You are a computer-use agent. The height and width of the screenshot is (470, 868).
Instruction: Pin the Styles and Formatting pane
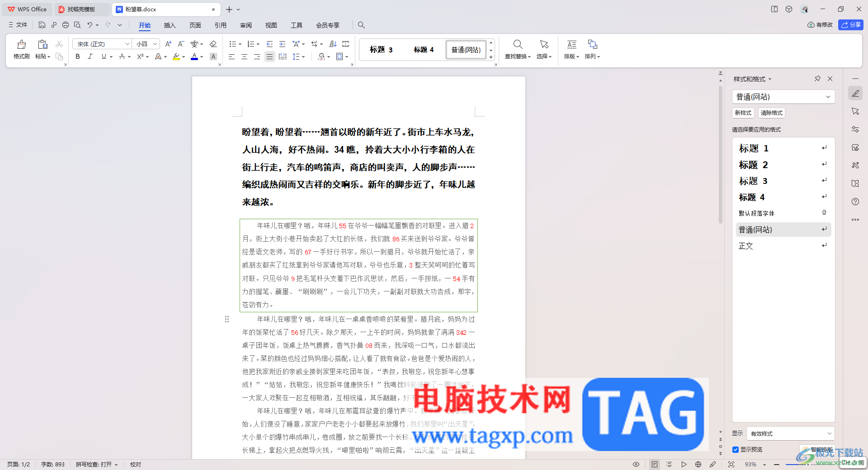pos(817,79)
